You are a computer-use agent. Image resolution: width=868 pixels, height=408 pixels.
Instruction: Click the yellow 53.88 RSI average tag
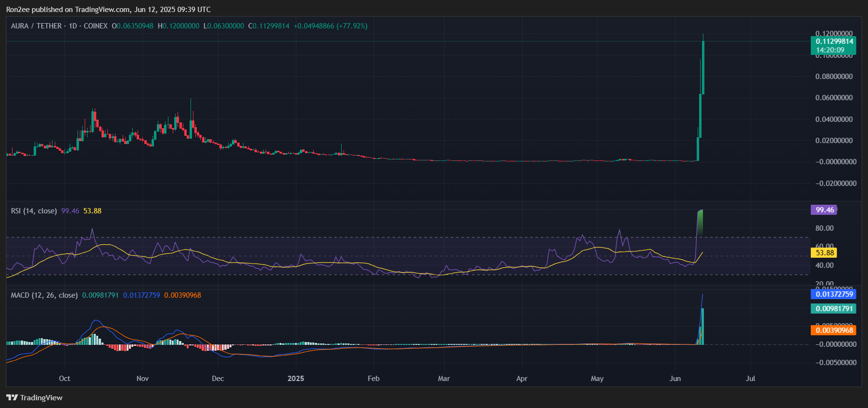824,253
